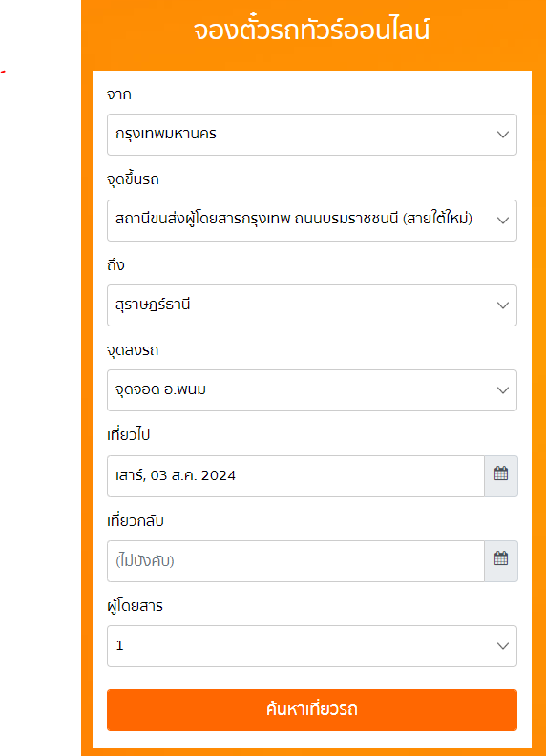Click the จาก field label
Viewport: 546px width, 756px height.
(x=119, y=94)
